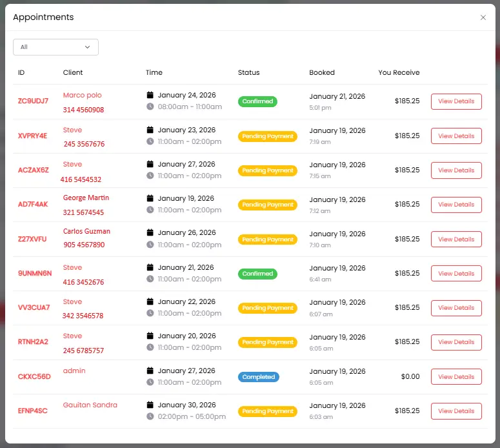The width and height of the screenshot is (500, 448).
Task: Click clock icon beside 02:00pm - 05:00pm
Action: click(x=150, y=416)
